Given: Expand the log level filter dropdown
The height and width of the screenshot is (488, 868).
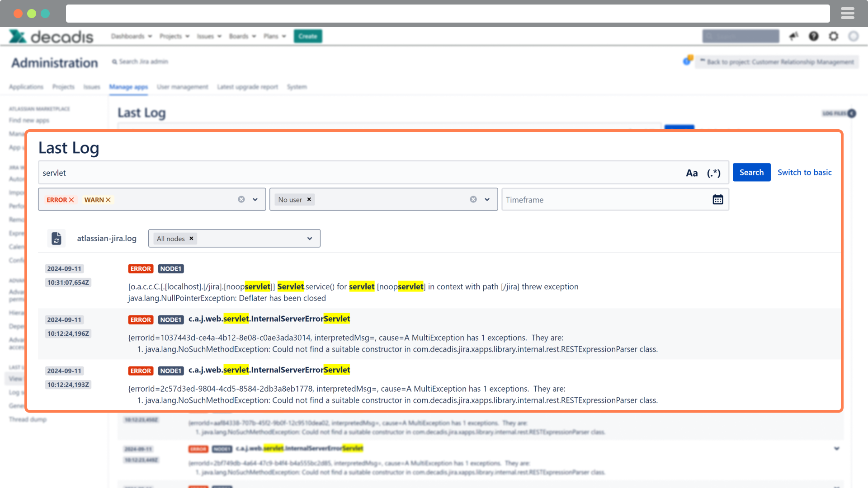Looking at the screenshot, I should pos(255,199).
